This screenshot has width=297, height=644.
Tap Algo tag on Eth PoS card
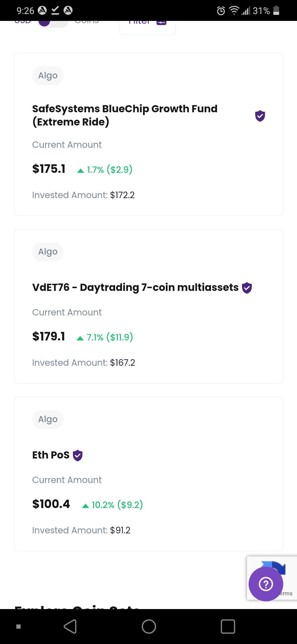pyautogui.click(x=48, y=419)
